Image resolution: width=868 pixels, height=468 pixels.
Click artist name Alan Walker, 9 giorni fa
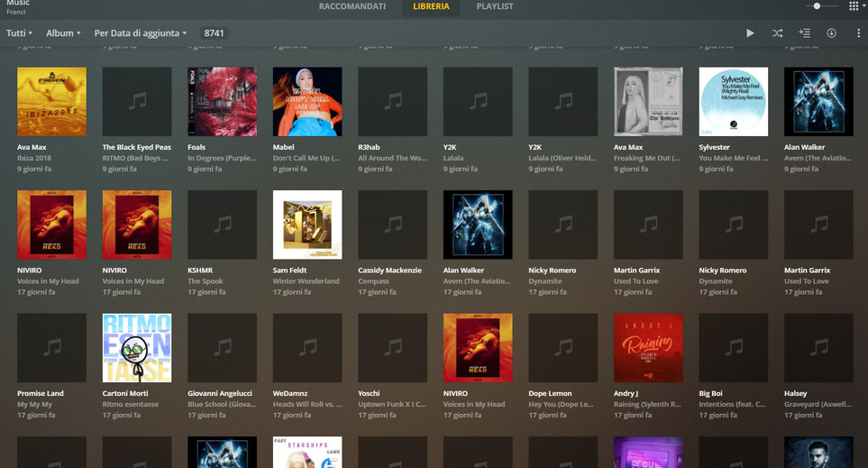[804, 147]
